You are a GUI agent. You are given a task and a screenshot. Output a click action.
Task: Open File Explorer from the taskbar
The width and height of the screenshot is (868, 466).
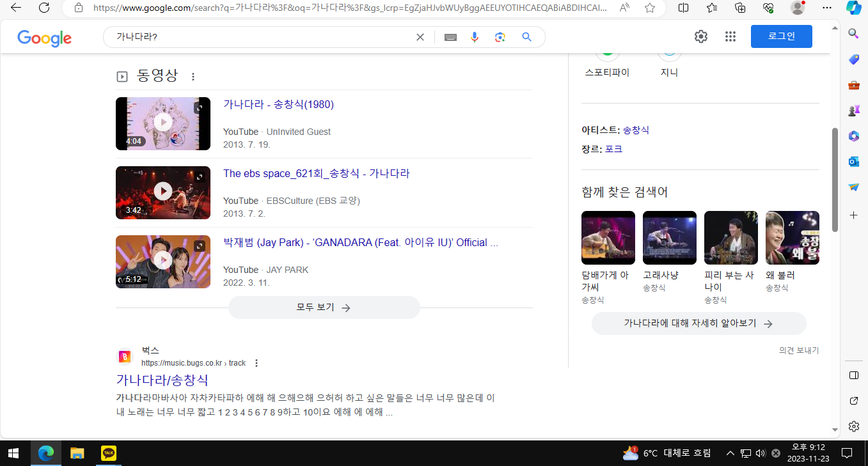pos(77,453)
